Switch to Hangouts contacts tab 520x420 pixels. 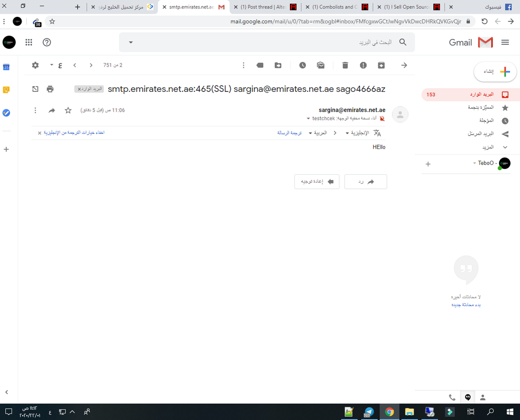pyautogui.click(x=483, y=397)
